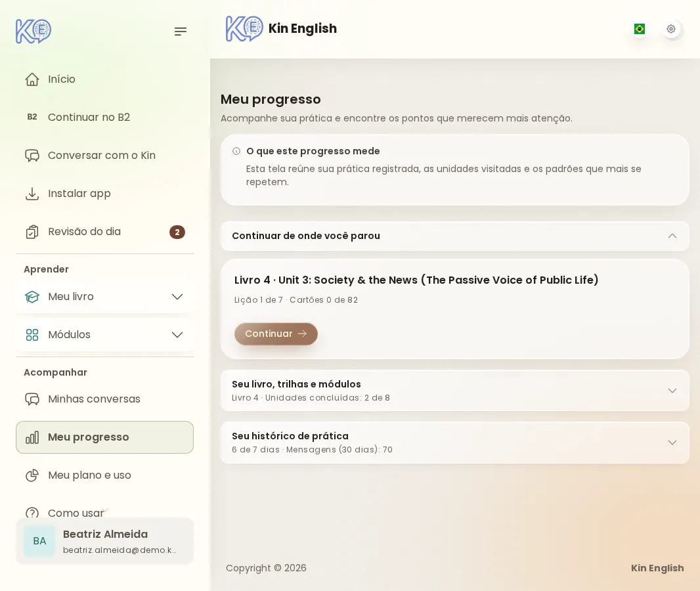Click the download icon for Instalar app
Viewport: 700px width, 591px height.
coord(32,194)
